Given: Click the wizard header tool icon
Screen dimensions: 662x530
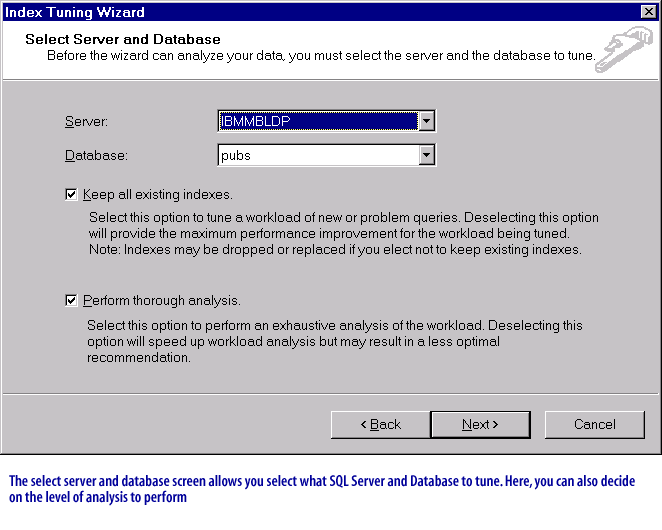Looking at the screenshot, I should pyautogui.click(x=624, y=49).
